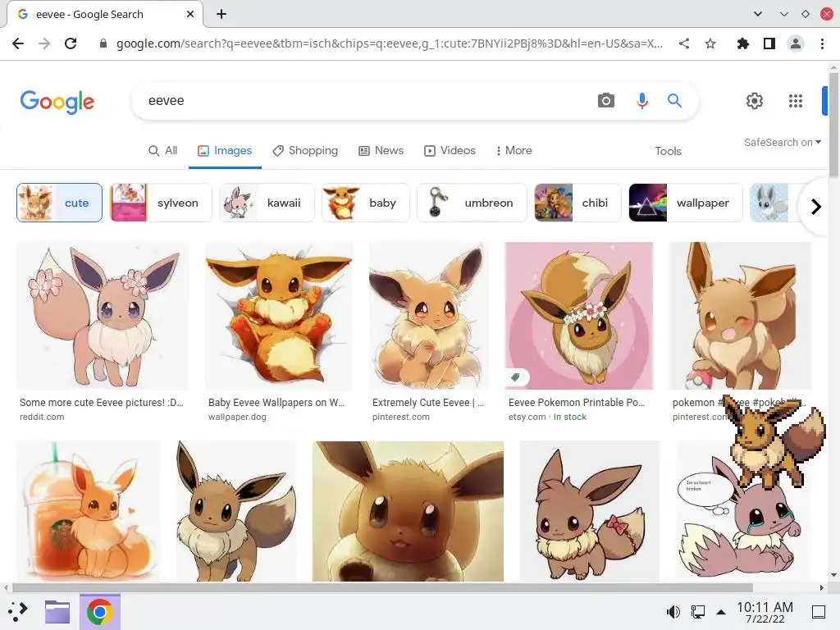840x630 pixels.
Task: Open the Eevee Pokemon Printable image
Action: (x=579, y=316)
